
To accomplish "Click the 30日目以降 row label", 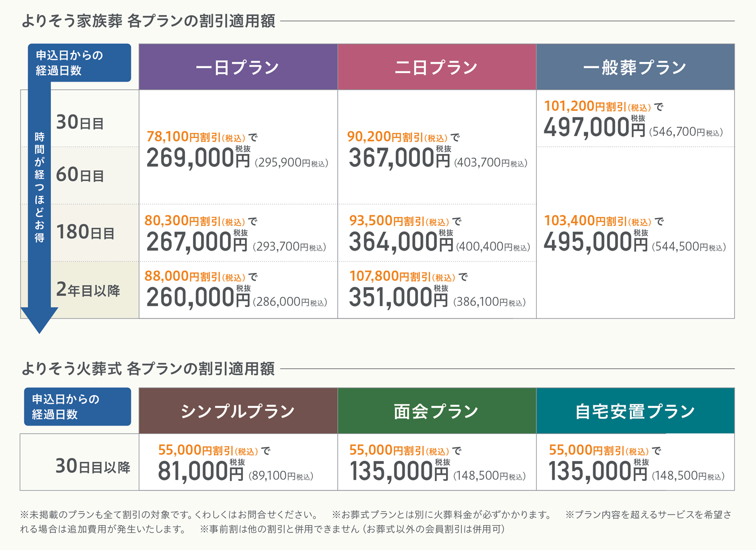I will tap(93, 467).
